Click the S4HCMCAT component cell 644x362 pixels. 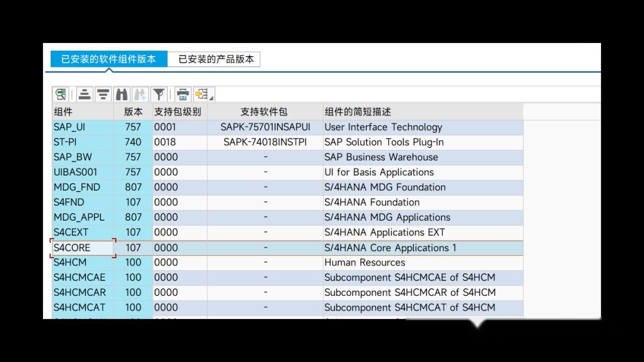coord(82,307)
